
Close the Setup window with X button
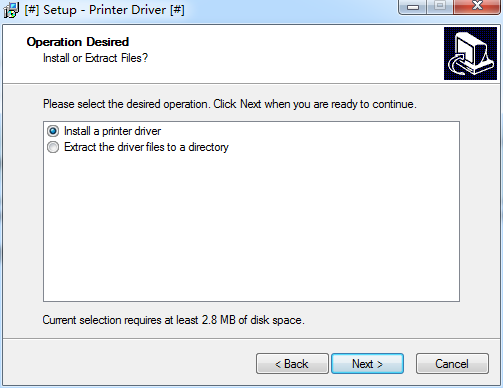pos(477,6)
